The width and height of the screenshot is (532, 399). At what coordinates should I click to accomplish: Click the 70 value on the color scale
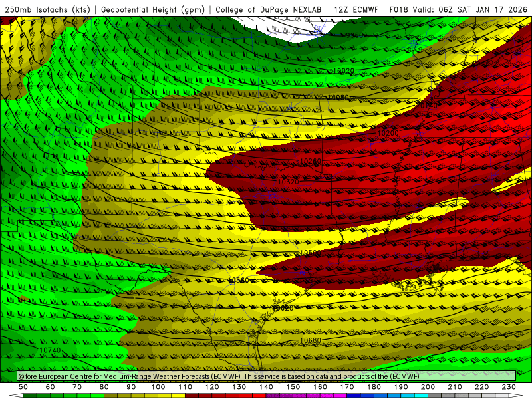(x=77, y=387)
